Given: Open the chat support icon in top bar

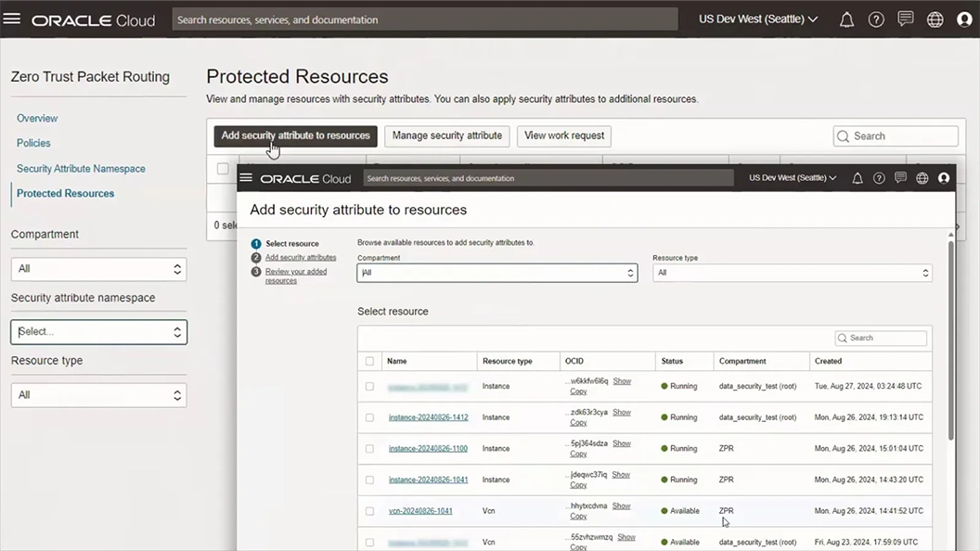Looking at the screenshot, I should [906, 19].
